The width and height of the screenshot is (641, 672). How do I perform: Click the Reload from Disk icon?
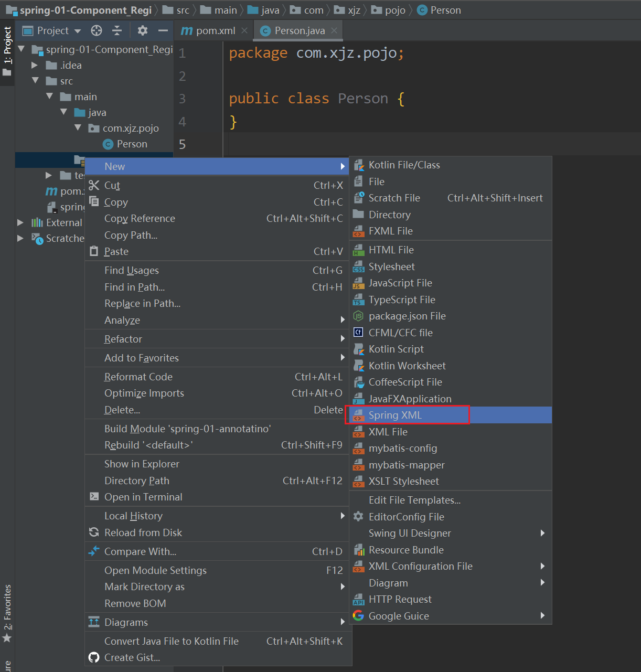[94, 532]
